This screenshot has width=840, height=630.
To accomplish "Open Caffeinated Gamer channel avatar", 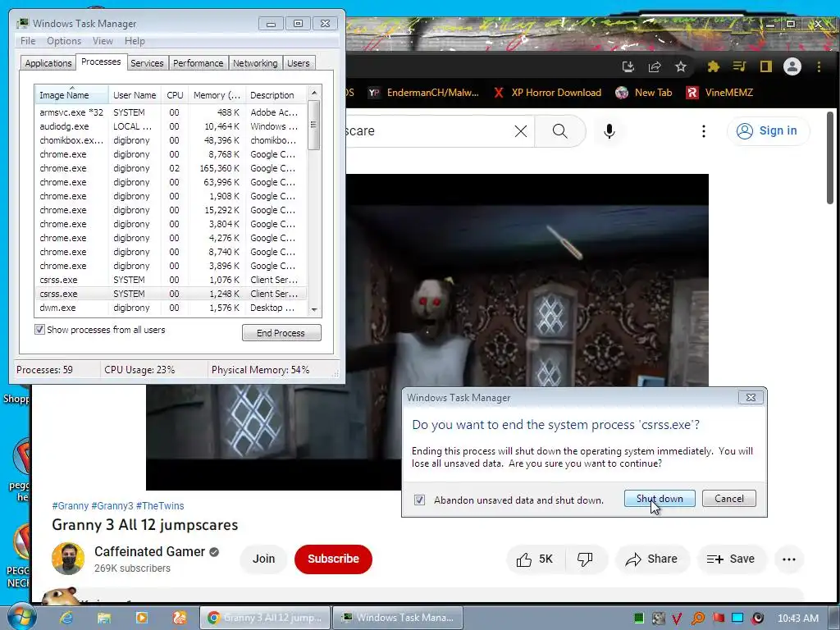I will [x=68, y=559].
